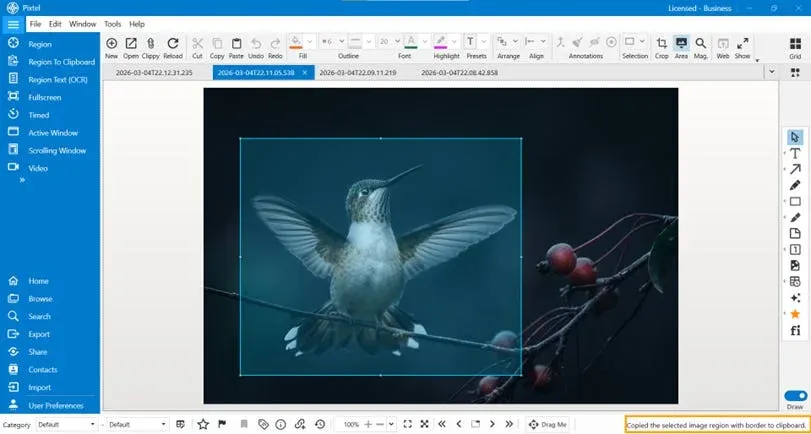Zoom out with the minus button
This screenshot has width=811, height=434.
[380, 424]
